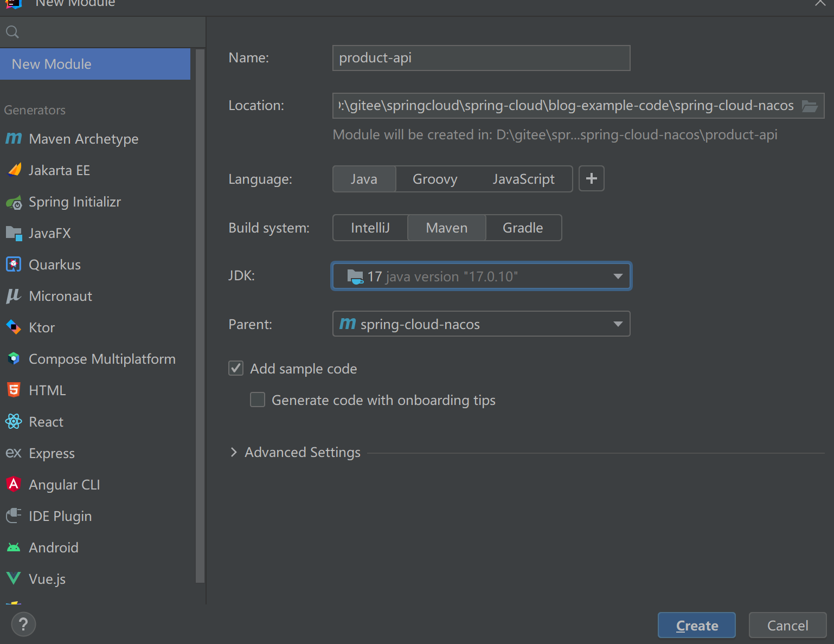Click JDK folder icon in combo box
Viewport: 834px width, 644px height.
click(x=355, y=276)
